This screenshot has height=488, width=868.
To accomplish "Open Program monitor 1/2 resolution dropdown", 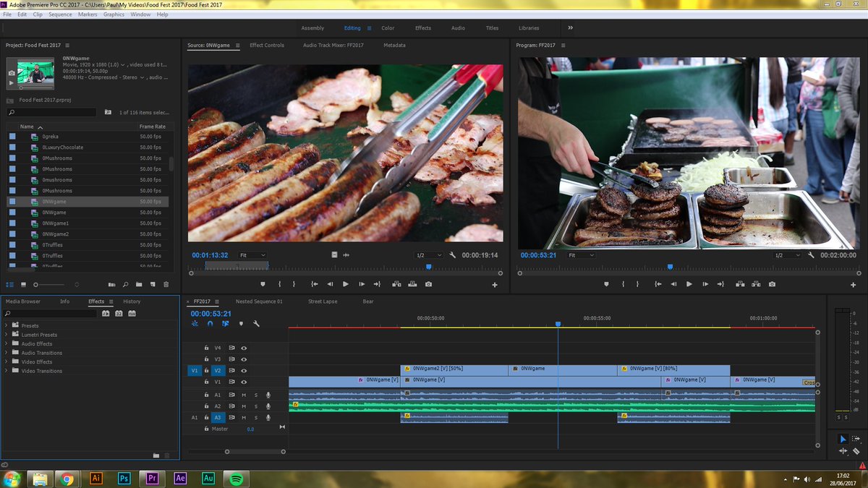I will (788, 255).
